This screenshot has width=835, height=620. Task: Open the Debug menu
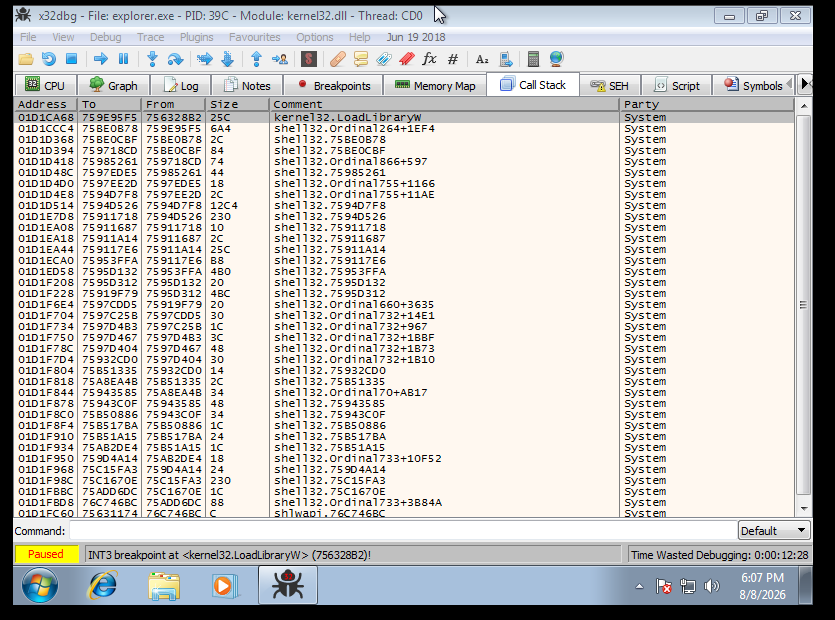coord(105,37)
